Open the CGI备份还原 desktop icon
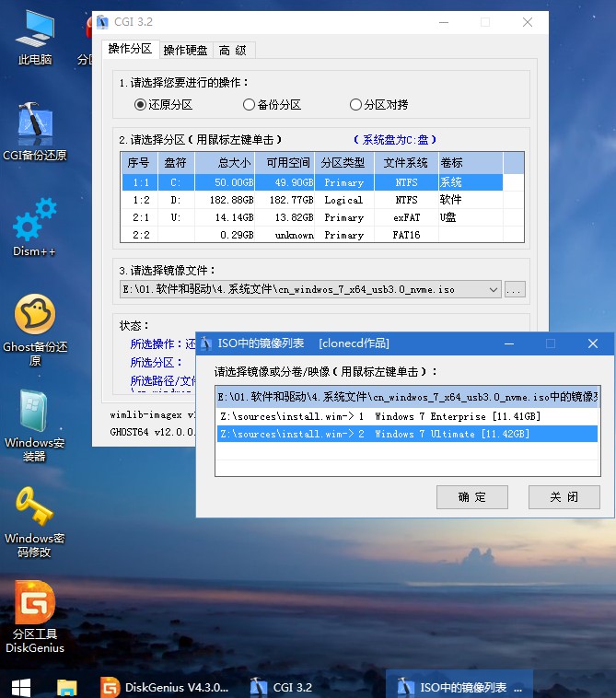Image resolution: width=616 pixels, height=698 pixels. click(x=35, y=132)
